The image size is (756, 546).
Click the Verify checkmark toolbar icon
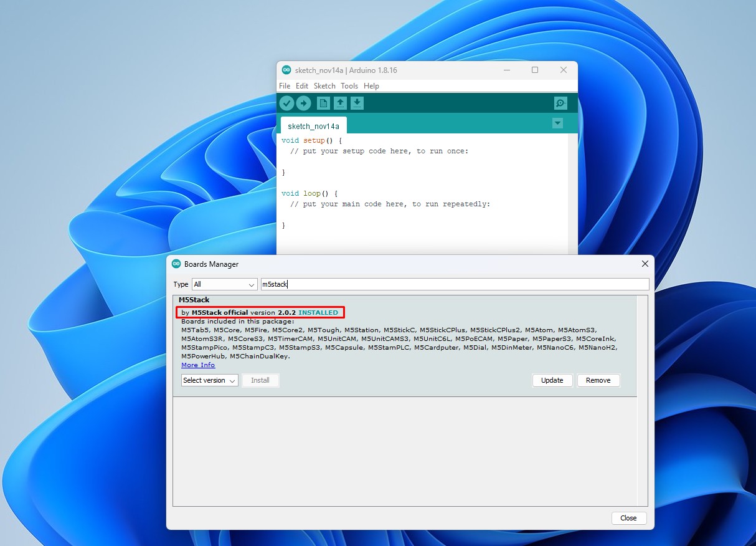point(286,103)
